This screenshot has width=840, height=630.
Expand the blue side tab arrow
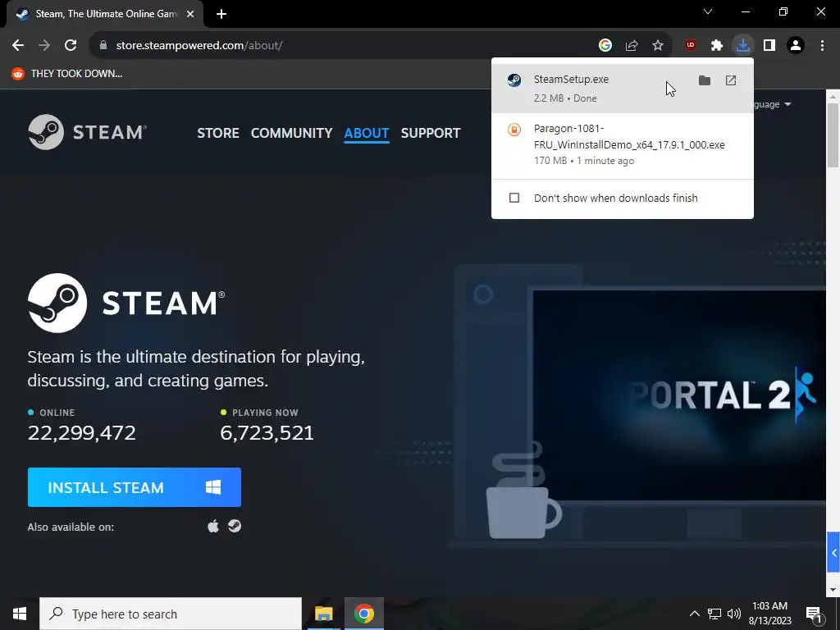pyautogui.click(x=833, y=553)
